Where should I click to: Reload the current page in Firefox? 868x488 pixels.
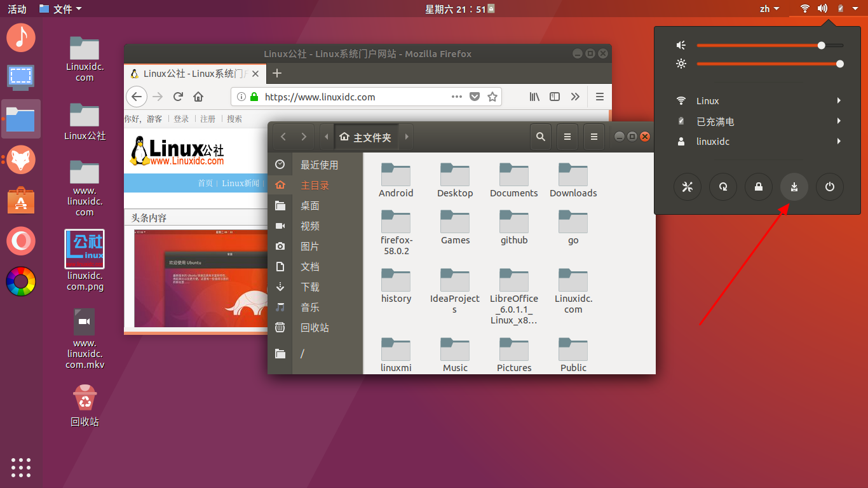click(x=178, y=97)
